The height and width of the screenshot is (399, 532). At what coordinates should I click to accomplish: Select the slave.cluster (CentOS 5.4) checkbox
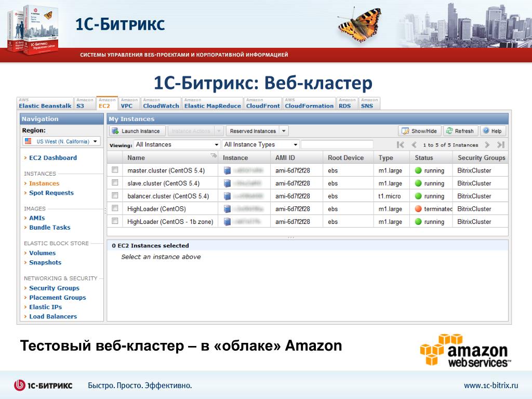click(115, 182)
